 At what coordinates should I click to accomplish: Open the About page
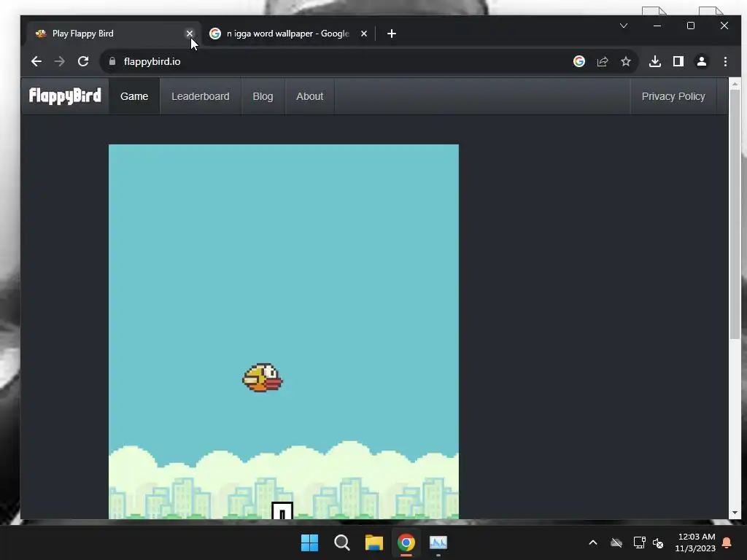point(309,96)
